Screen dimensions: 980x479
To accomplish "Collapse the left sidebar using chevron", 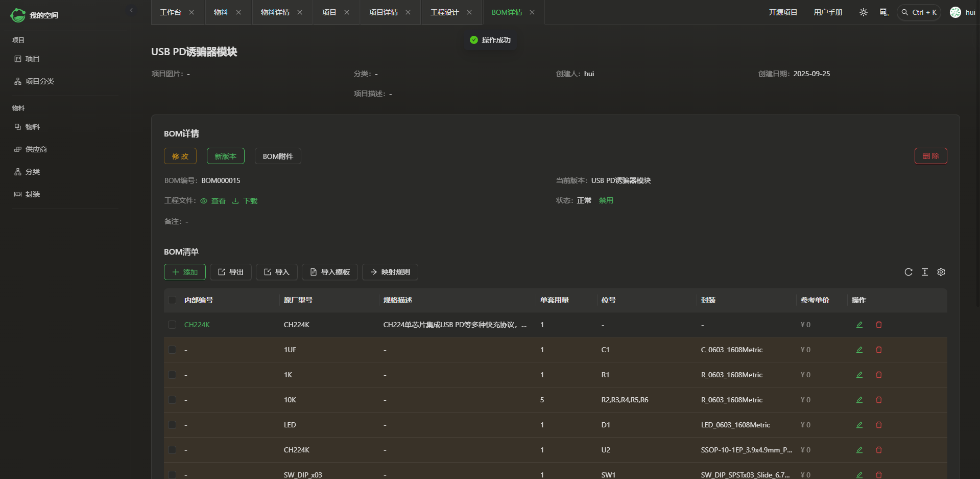I will pos(131,10).
